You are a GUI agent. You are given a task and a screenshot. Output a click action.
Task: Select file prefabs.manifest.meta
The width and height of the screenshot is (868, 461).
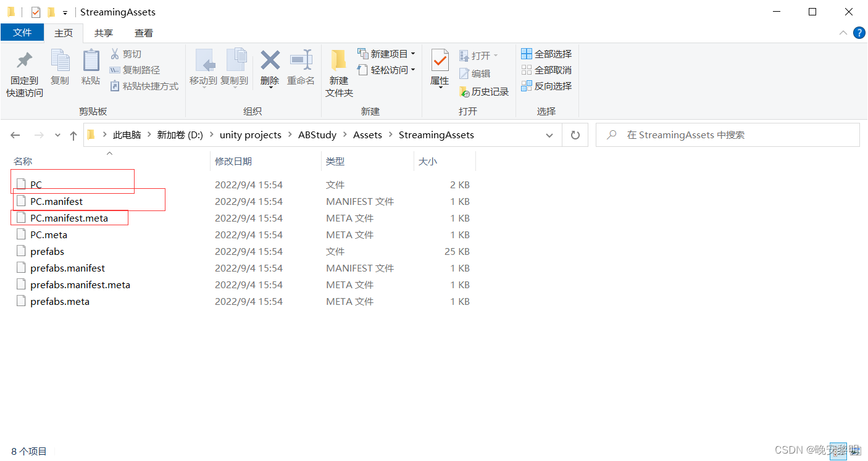point(80,285)
